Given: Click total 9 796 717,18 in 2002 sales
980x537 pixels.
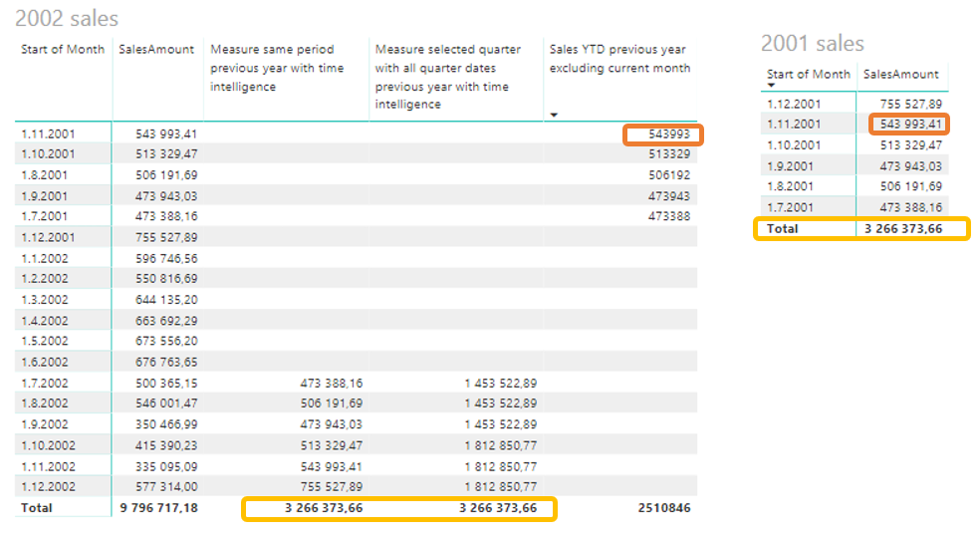Looking at the screenshot, I should click(x=158, y=508).
